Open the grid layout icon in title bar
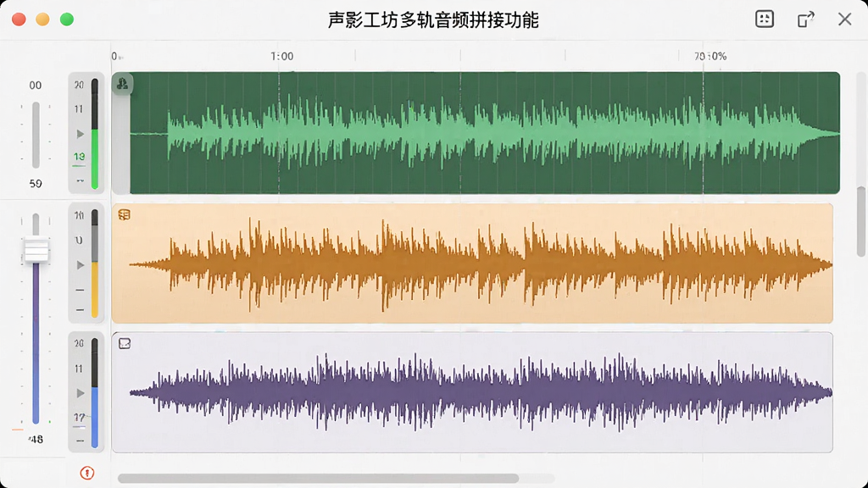 [765, 19]
